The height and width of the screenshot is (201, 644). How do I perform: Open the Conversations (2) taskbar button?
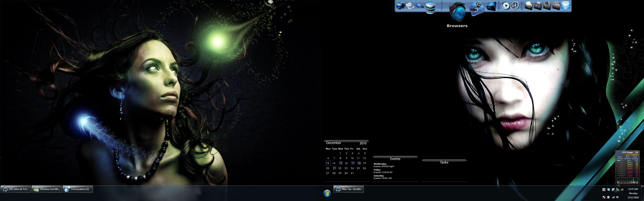click(x=78, y=189)
